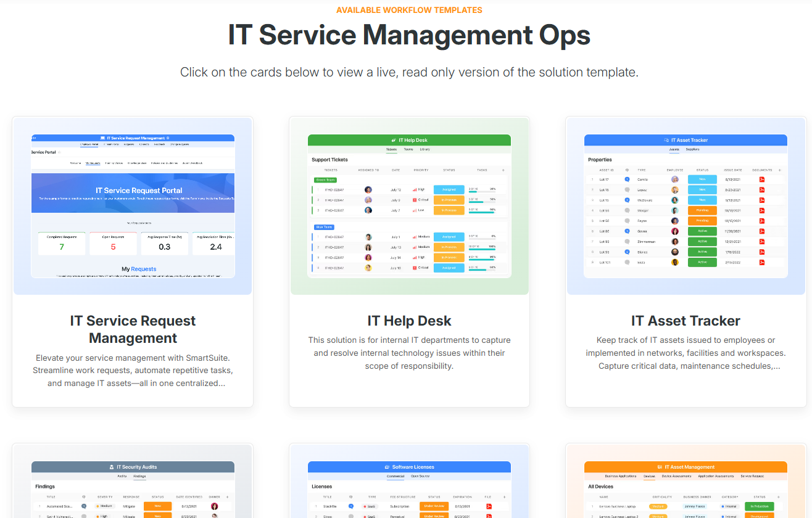
Task: Click the task progress bar showing 100%
Action: click(x=482, y=249)
